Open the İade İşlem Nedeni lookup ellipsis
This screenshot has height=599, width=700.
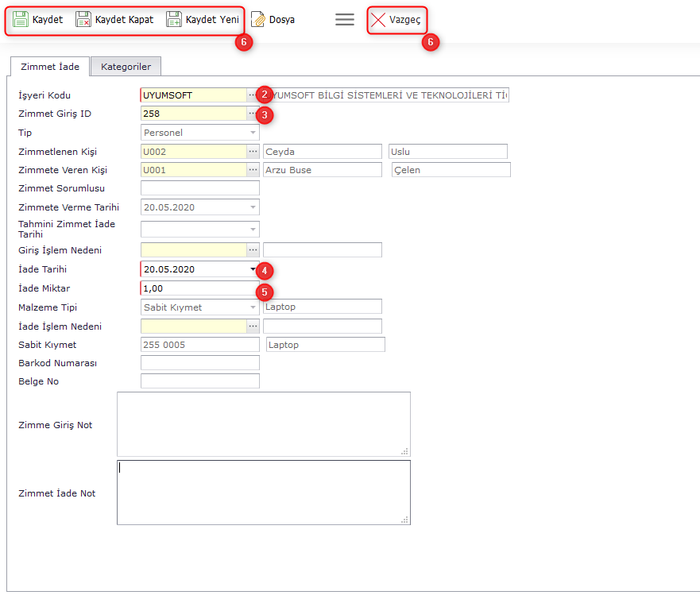[x=253, y=326]
